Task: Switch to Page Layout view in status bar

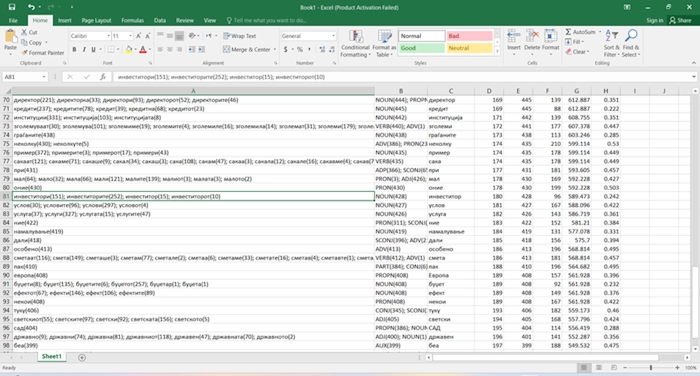Action: coord(599,368)
